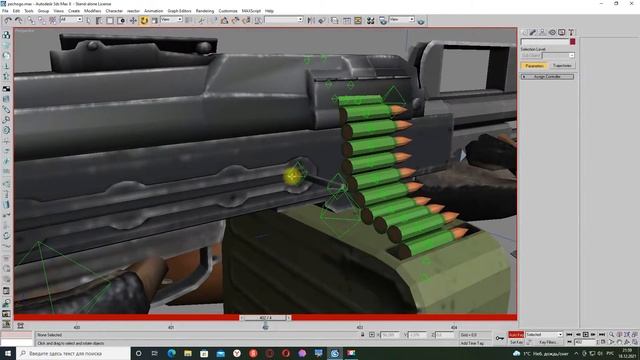Click the Add Time Tag label

[472, 343]
